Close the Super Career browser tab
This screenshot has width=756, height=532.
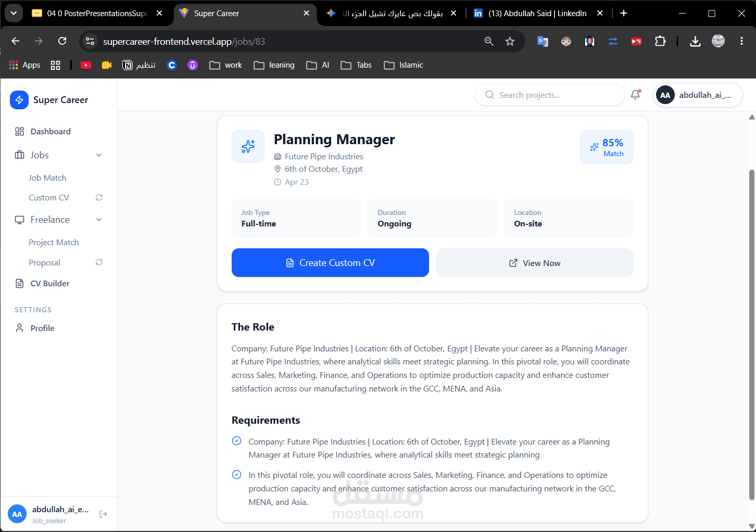306,14
